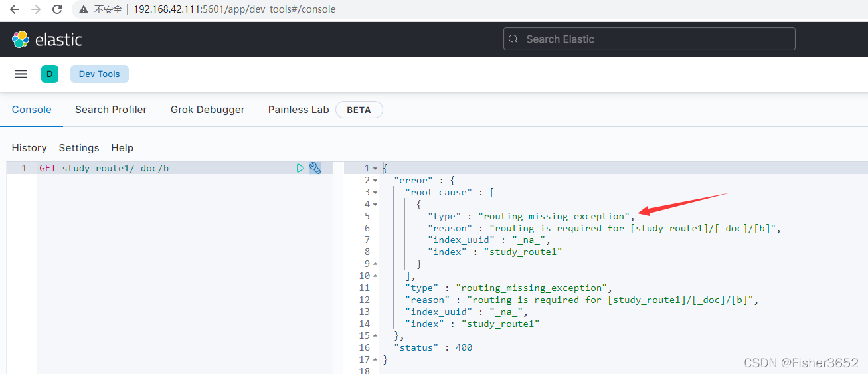
Task: Run the request with the play icon
Action: click(x=300, y=168)
